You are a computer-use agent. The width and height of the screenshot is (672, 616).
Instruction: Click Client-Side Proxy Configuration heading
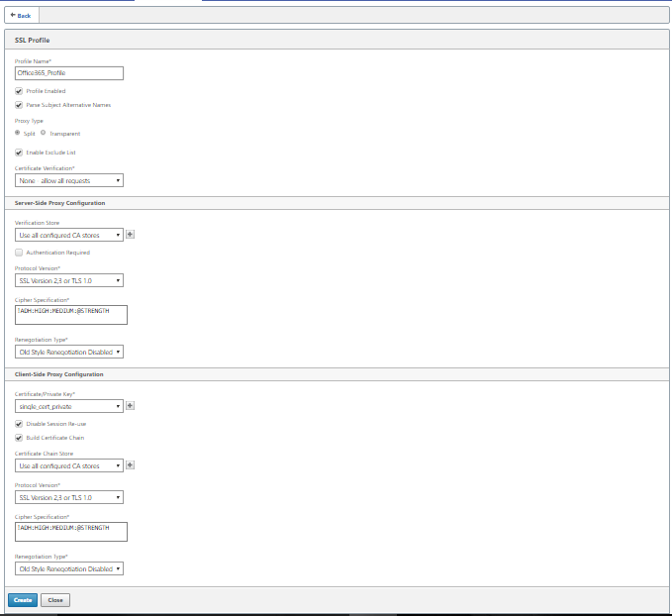[x=58, y=374]
